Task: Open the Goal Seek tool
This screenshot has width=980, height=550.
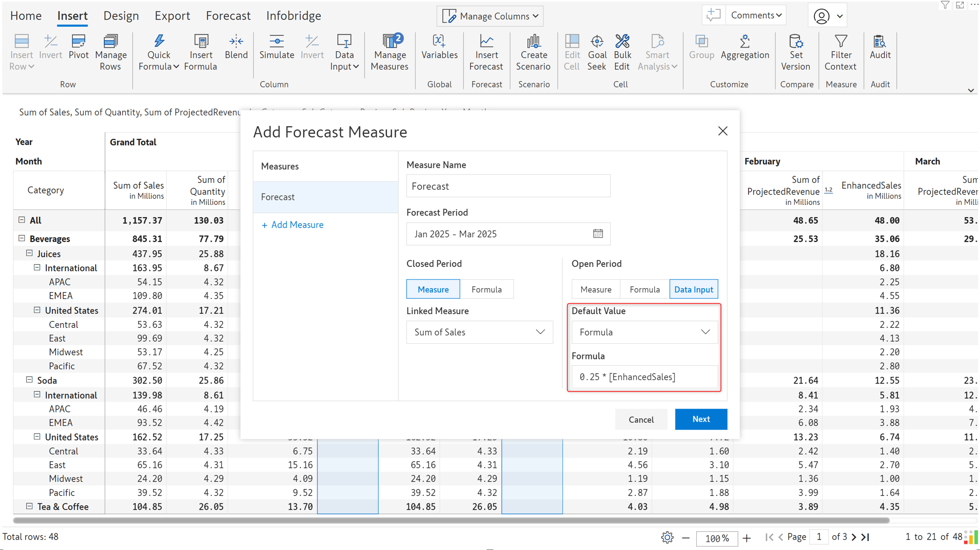Action: pyautogui.click(x=597, y=52)
